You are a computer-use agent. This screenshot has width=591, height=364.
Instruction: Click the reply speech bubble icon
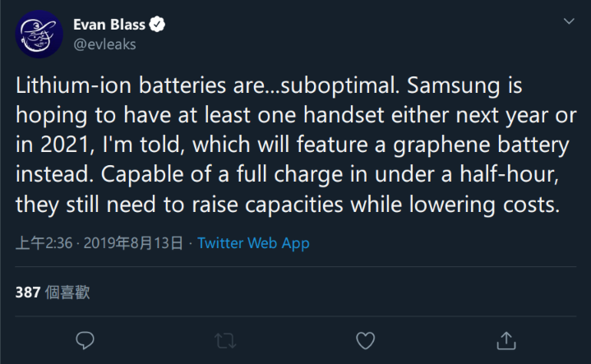click(x=83, y=339)
